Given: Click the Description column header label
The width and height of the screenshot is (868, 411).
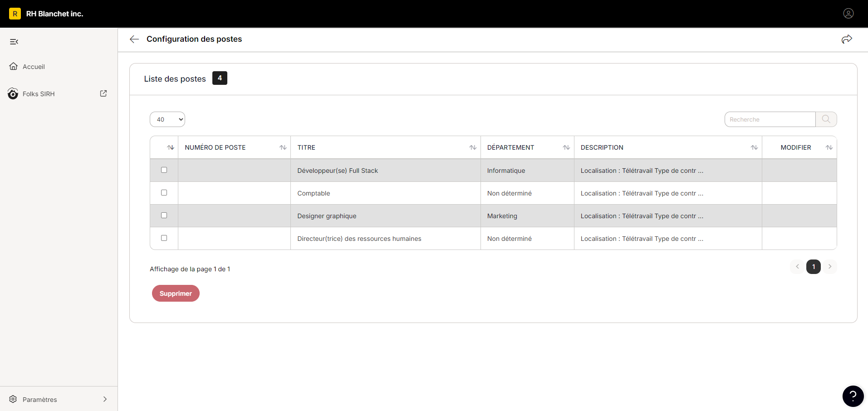Looking at the screenshot, I should [602, 147].
